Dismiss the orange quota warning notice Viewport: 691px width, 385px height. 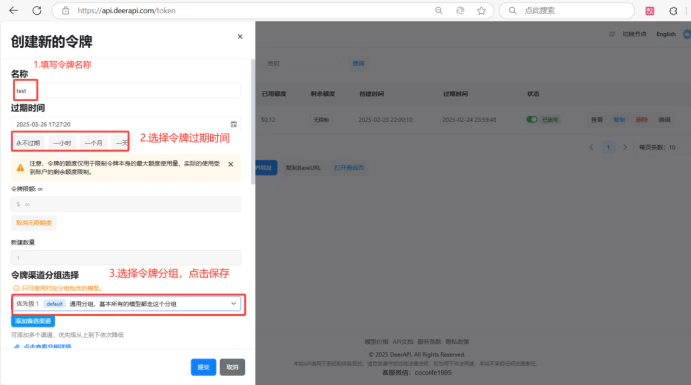230,164
